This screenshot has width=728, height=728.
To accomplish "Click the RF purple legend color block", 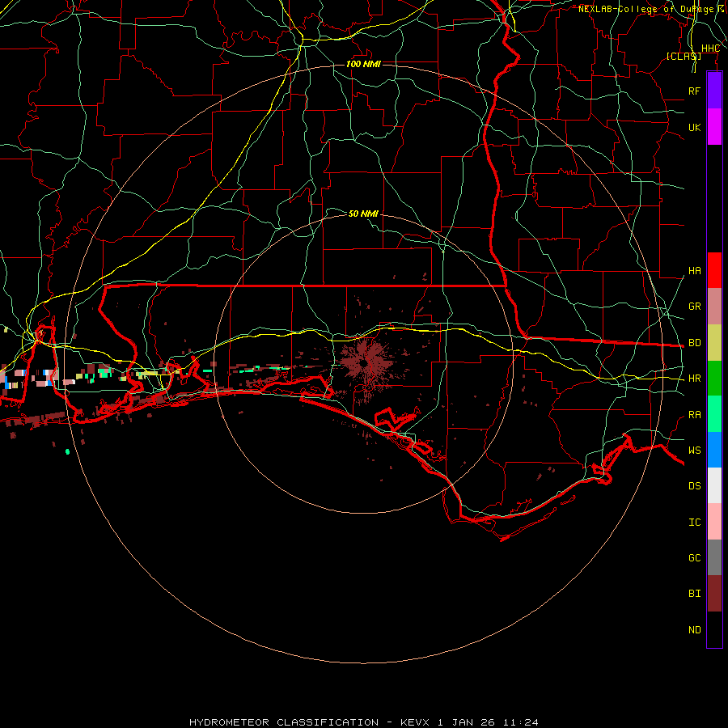I will click(714, 91).
